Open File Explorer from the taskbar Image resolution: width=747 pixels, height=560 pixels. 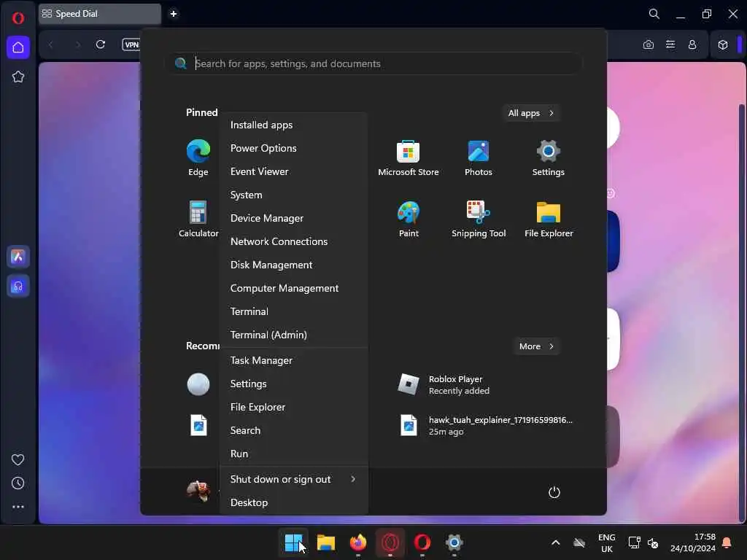(326, 542)
